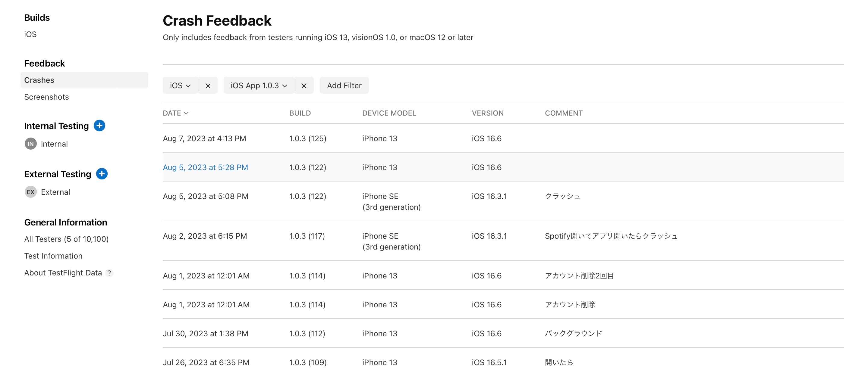Expand the iOS platform filter dropdown

coord(180,85)
